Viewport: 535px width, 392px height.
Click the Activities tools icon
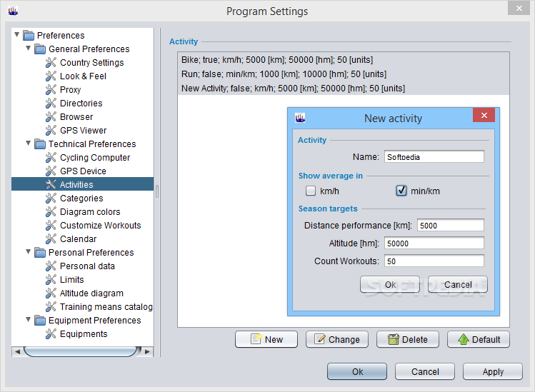51,184
